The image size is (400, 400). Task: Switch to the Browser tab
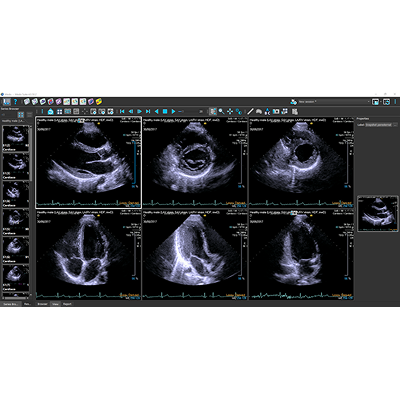42,304
